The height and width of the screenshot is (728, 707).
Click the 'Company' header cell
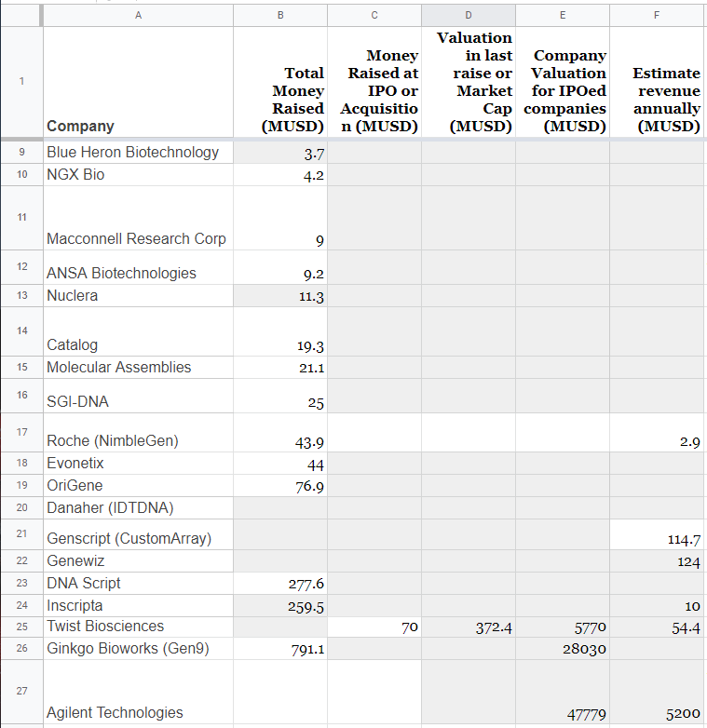click(139, 82)
